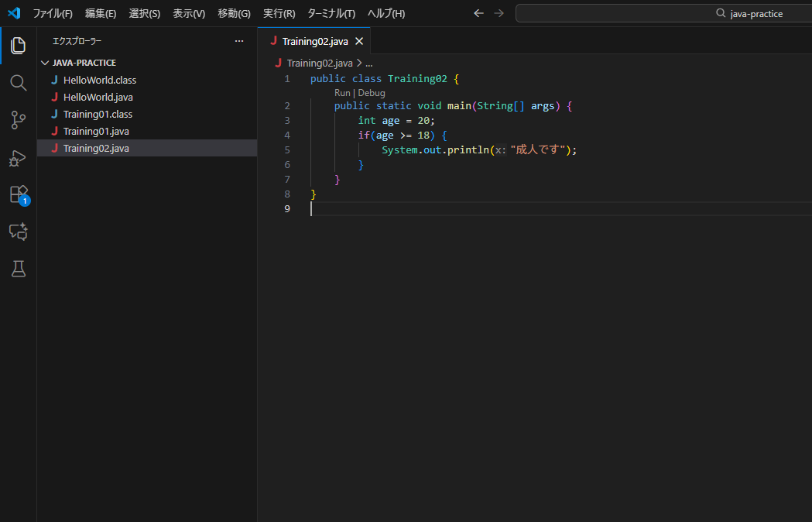The width and height of the screenshot is (812, 522).
Task: Open the Testing flask icon
Action: click(18, 269)
